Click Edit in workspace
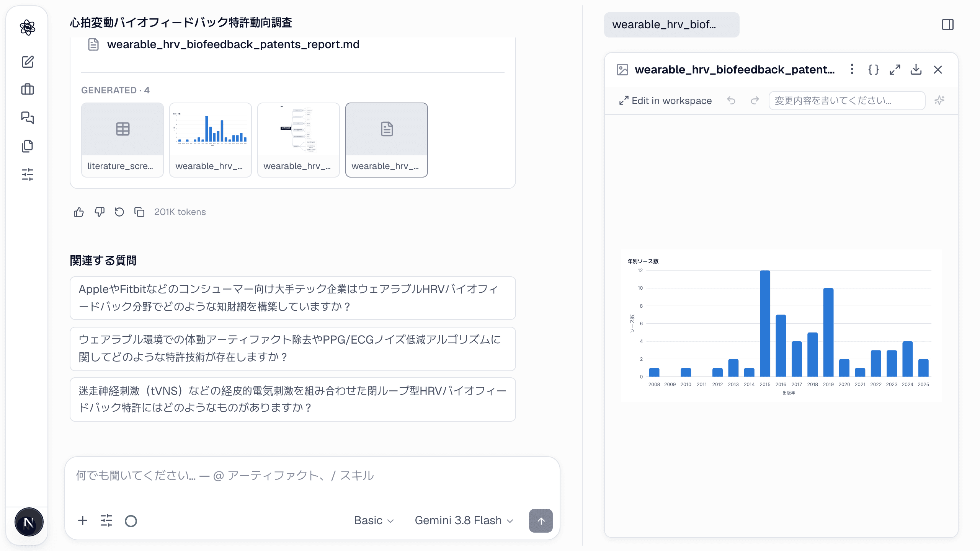 tap(666, 101)
